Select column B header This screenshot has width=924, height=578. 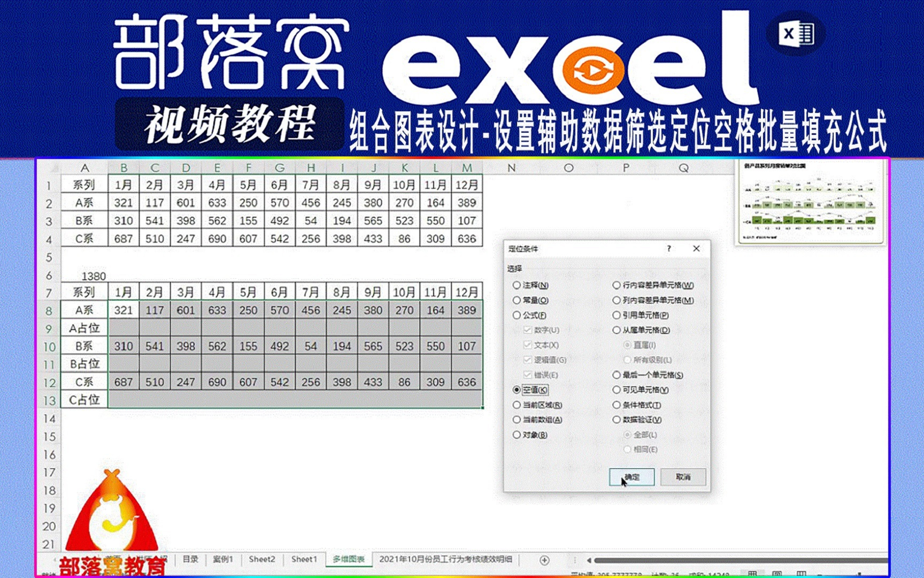click(124, 168)
